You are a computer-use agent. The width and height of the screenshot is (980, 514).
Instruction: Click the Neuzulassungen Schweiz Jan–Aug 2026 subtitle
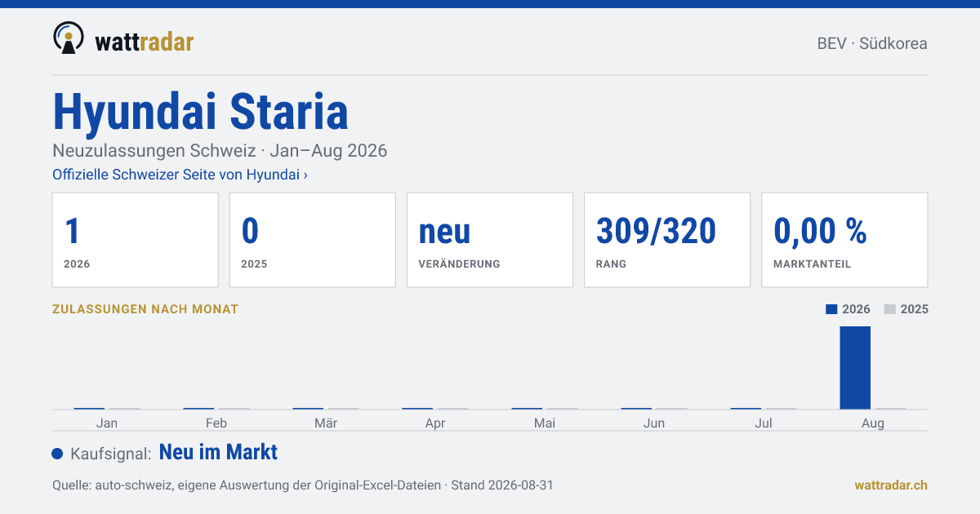[x=220, y=151]
